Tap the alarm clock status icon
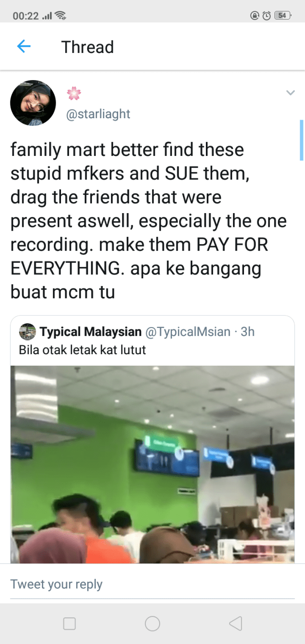The image size is (305, 644). click(266, 15)
